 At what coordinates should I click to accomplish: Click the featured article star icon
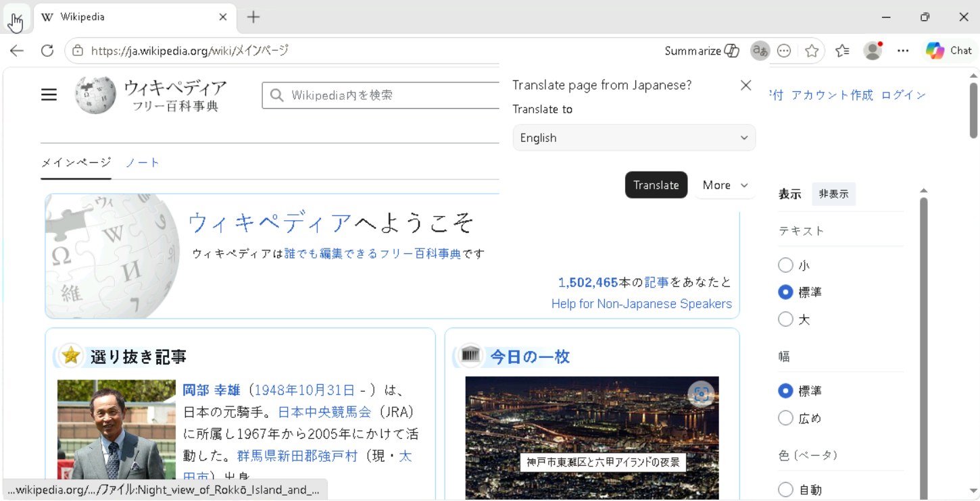click(70, 356)
